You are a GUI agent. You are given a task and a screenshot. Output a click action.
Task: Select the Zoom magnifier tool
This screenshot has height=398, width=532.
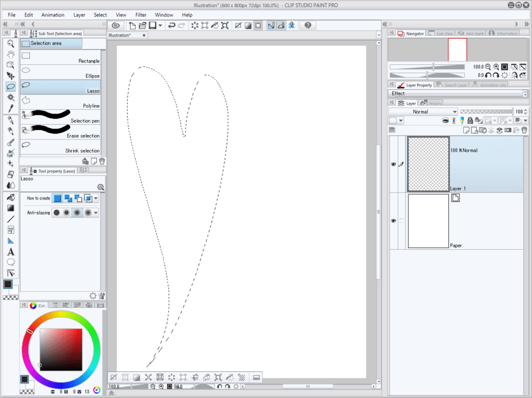click(11, 43)
